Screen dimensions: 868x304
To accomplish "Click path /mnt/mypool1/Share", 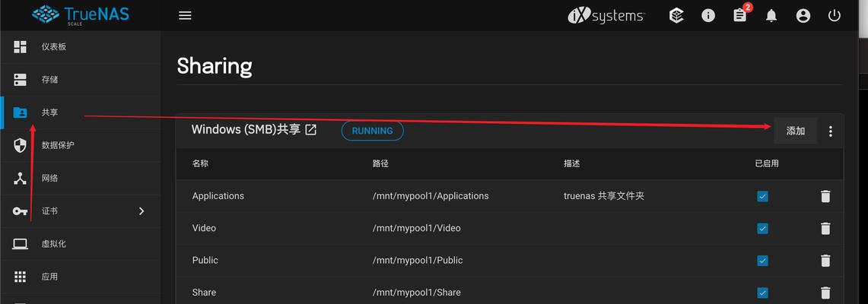I will [417, 292].
